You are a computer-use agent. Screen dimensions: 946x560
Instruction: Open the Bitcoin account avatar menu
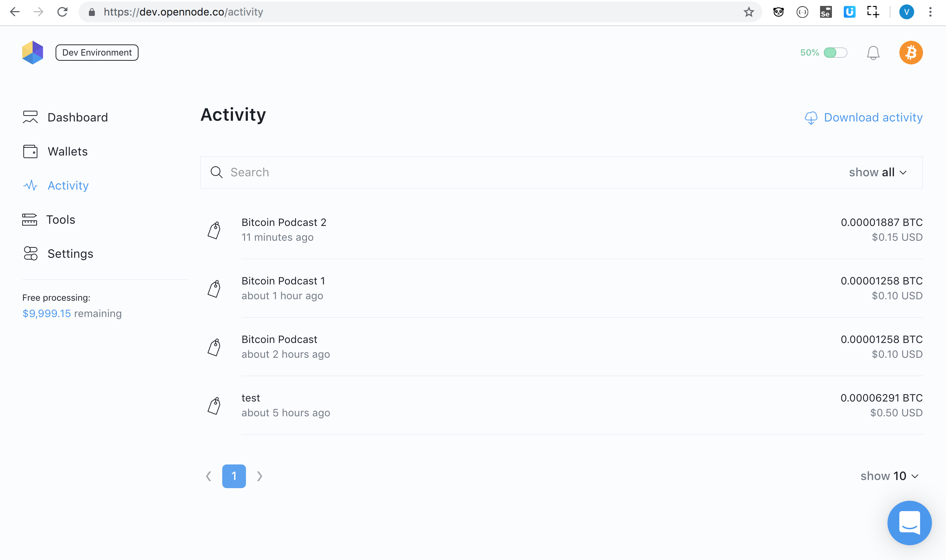pyautogui.click(x=910, y=53)
